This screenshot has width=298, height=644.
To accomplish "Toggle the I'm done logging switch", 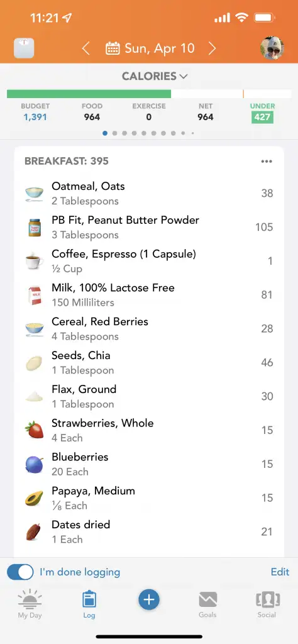I will (20, 572).
